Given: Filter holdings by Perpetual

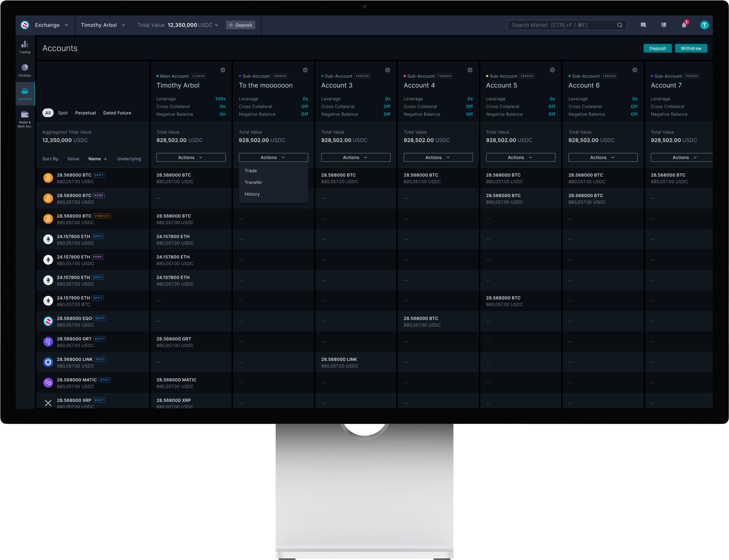Looking at the screenshot, I should [x=85, y=113].
